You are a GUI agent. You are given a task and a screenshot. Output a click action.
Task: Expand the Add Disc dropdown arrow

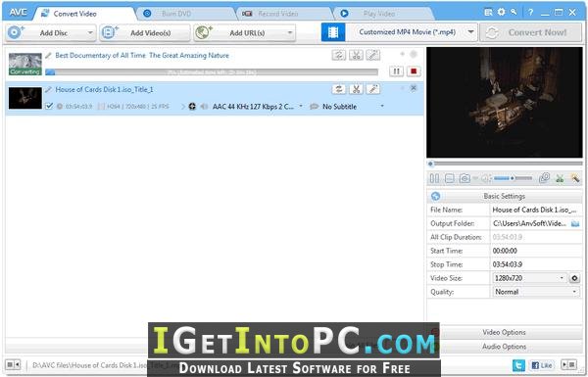pos(90,33)
